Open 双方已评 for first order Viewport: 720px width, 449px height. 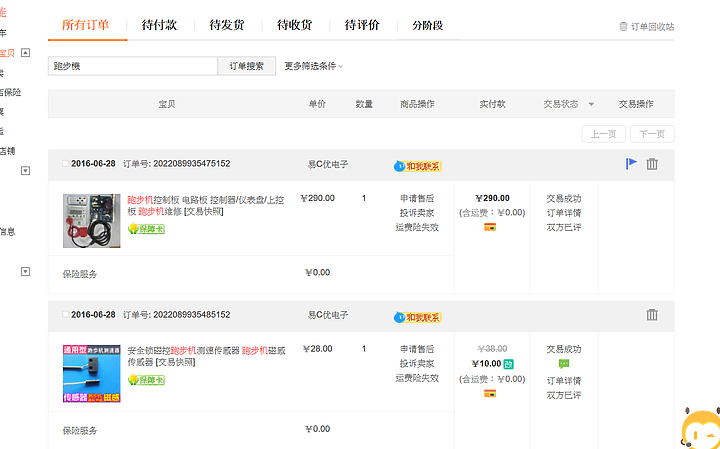(x=564, y=227)
